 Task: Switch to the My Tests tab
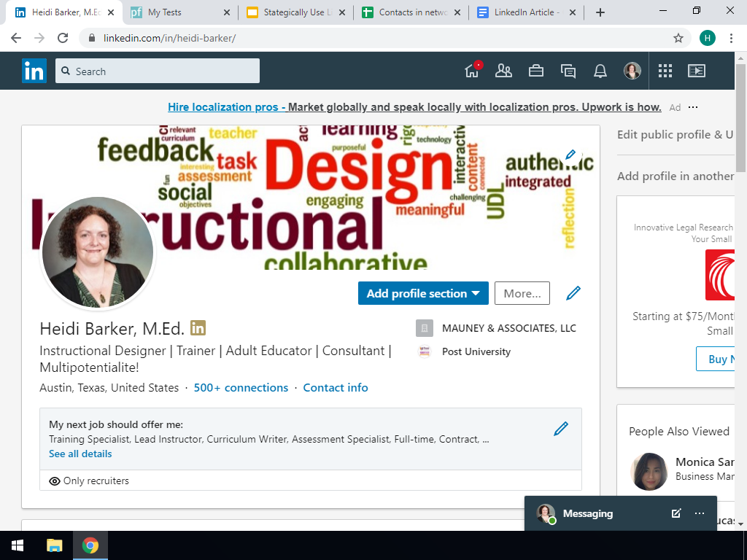point(180,12)
